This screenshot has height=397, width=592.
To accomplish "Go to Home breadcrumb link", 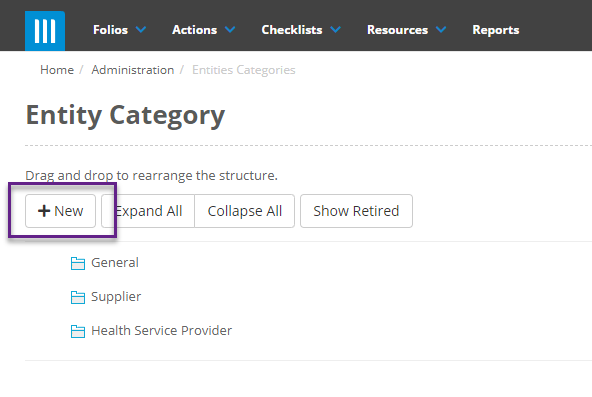I will coord(57,70).
